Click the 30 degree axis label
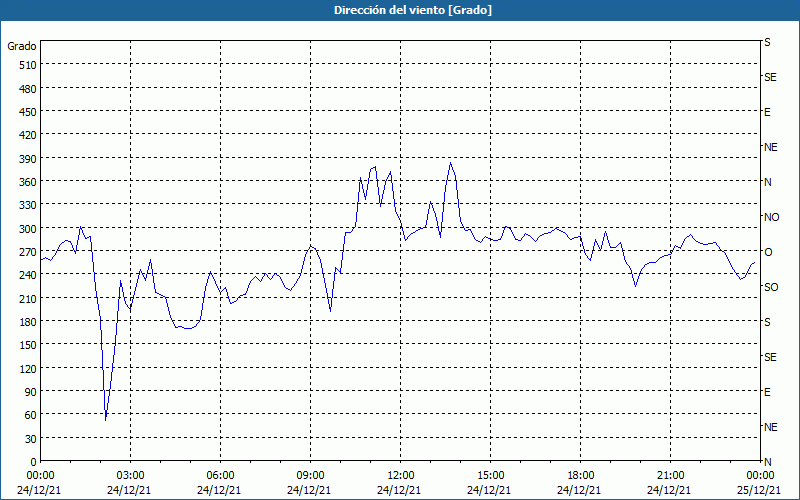The image size is (800, 500). [31, 439]
